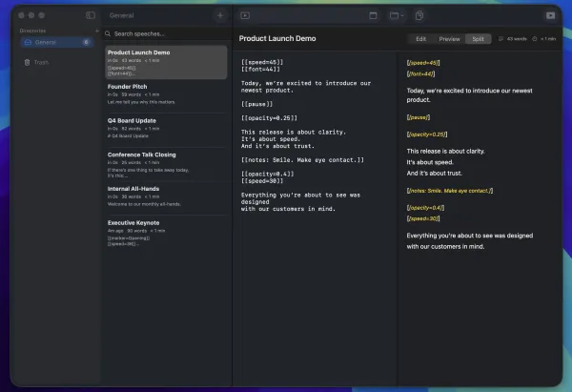Click the clock icon beside <1 min
This screenshot has width=572, height=392.
click(x=535, y=39)
